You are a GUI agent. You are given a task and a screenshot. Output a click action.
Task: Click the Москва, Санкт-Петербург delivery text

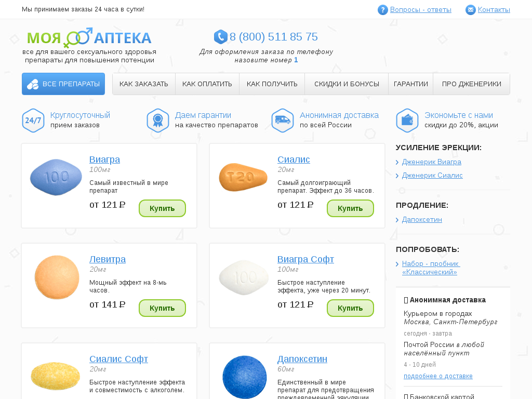450,322
